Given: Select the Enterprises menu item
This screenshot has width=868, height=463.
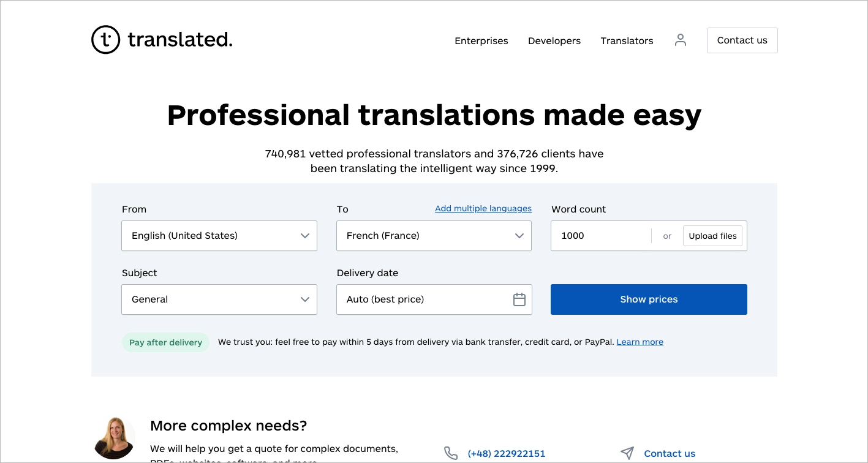Looking at the screenshot, I should [x=481, y=40].
